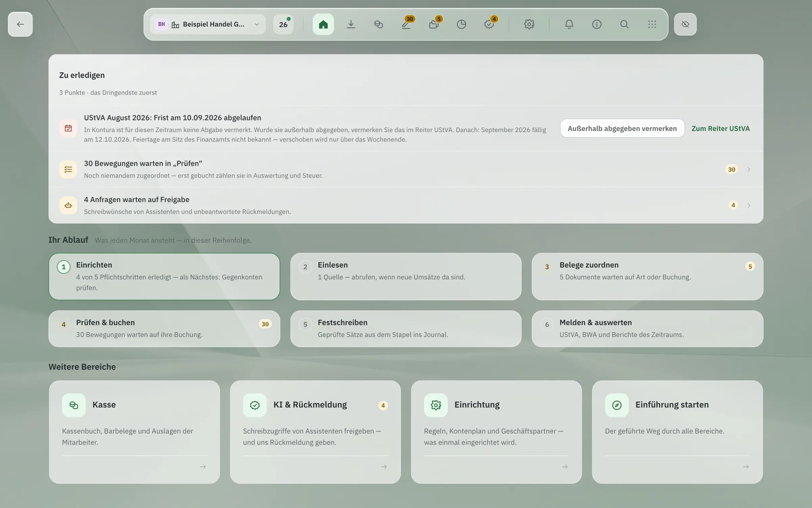This screenshot has width=812, height=508.
Task: Follow the Zum Reiter UStVA link
Action: [x=720, y=128]
